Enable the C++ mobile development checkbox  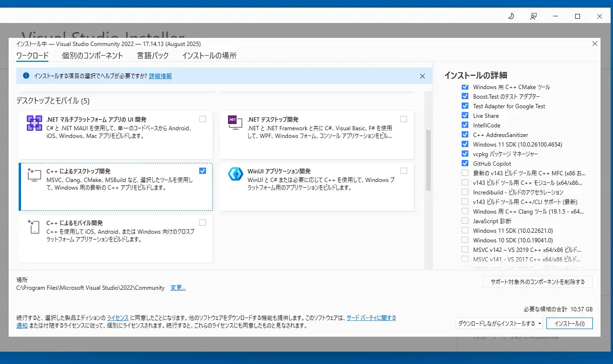(x=203, y=222)
